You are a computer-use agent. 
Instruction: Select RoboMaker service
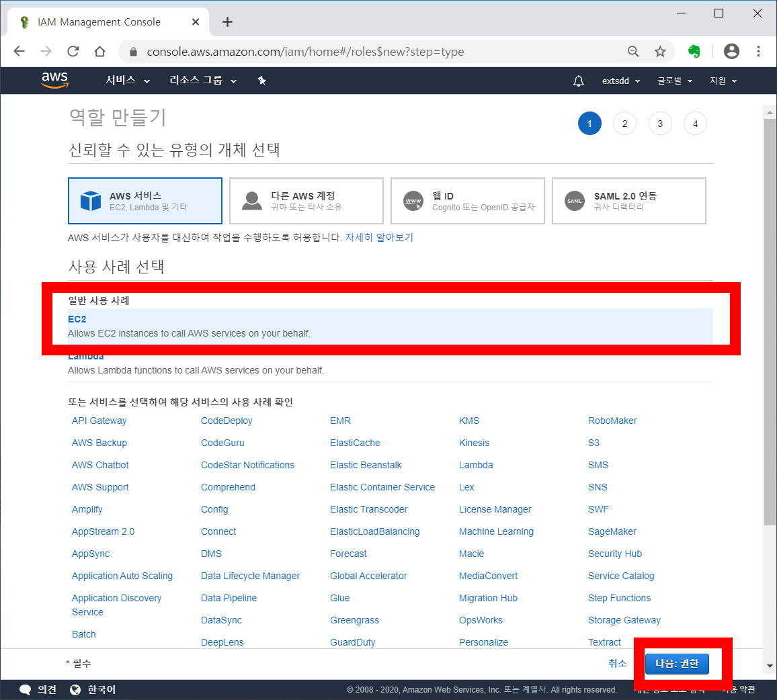(x=612, y=421)
